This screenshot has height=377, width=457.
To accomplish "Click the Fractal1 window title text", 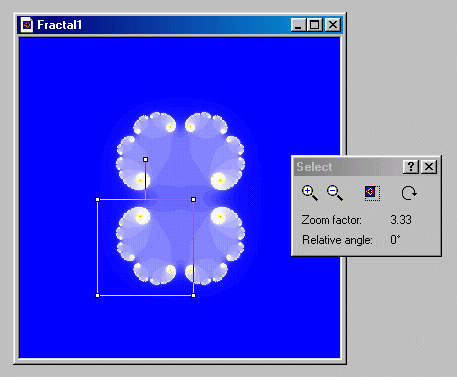I will coord(59,25).
